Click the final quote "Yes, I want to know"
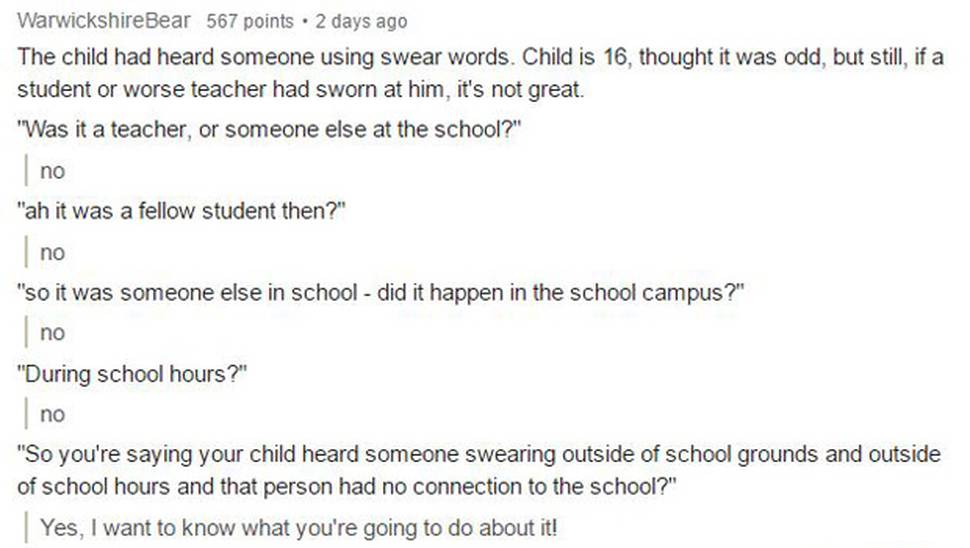The height and width of the screenshot is (548, 970). pyautogui.click(x=299, y=528)
